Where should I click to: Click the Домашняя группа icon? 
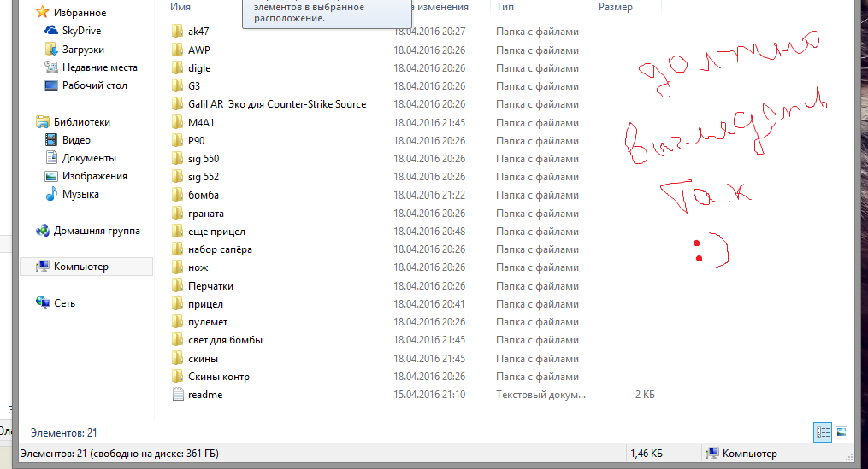(x=43, y=231)
